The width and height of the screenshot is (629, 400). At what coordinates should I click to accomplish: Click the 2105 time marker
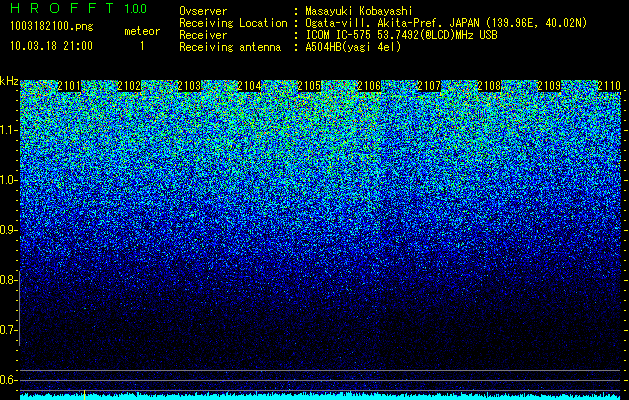point(309,86)
